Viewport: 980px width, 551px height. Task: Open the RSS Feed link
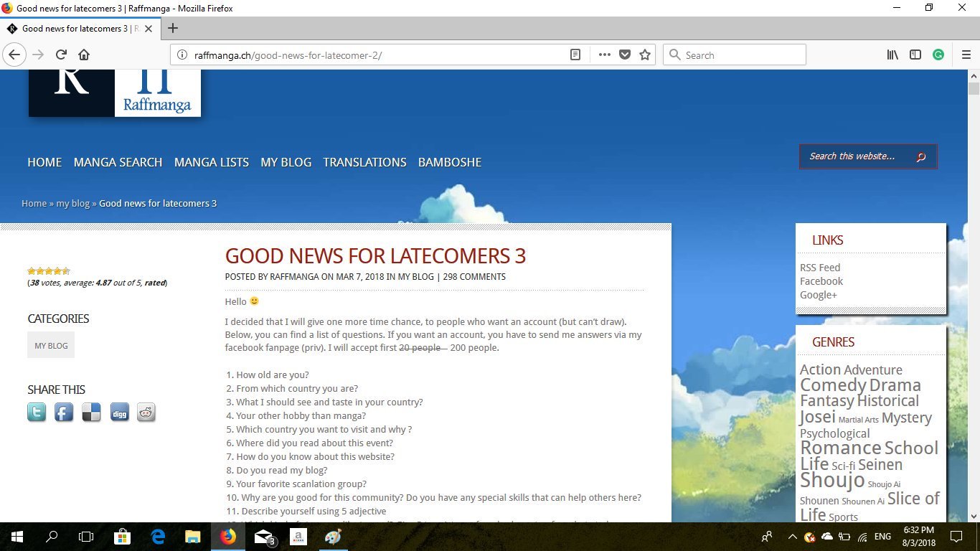point(820,268)
